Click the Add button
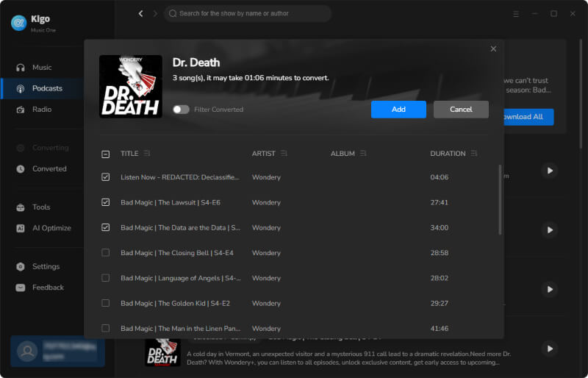Image resolution: width=588 pixels, height=378 pixels. click(398, 110)
